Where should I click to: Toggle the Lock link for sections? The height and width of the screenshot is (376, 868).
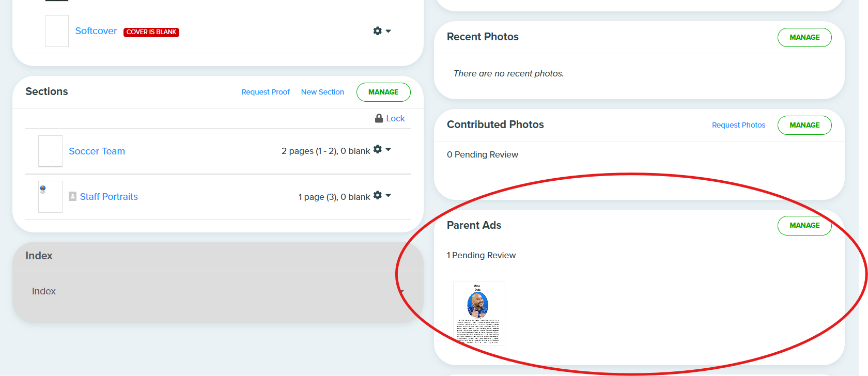pos(395,118)
